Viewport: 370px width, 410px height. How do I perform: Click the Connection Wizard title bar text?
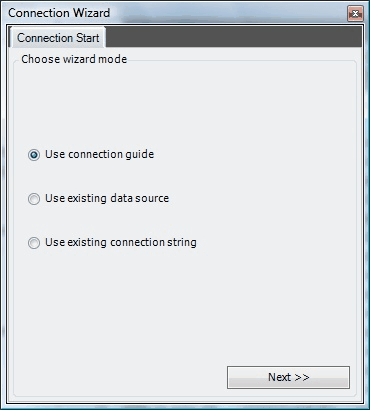[59, 13]
